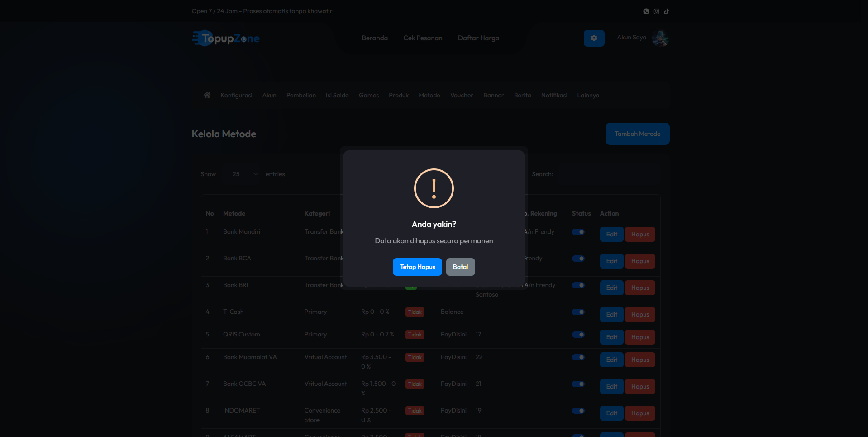This screenshot has height=437, width=868.
Task: Open the Akun Saya avatar
Action: pos(660,38)
